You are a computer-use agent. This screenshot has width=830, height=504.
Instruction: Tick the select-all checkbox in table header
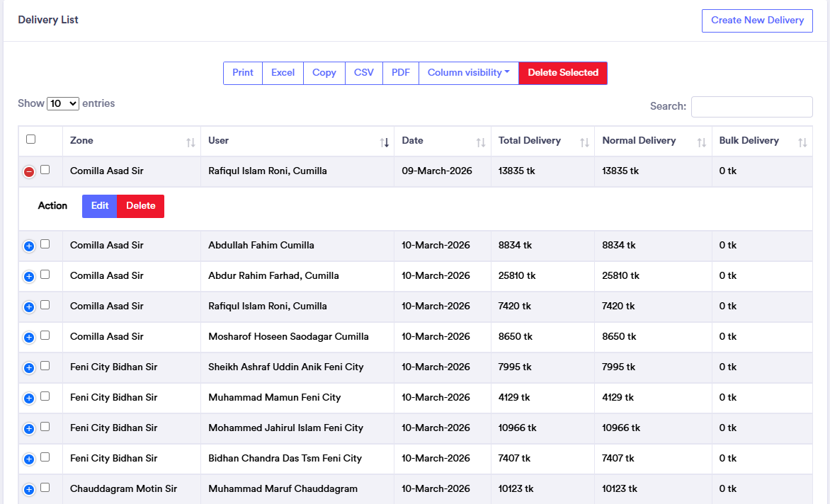[30, 139]
